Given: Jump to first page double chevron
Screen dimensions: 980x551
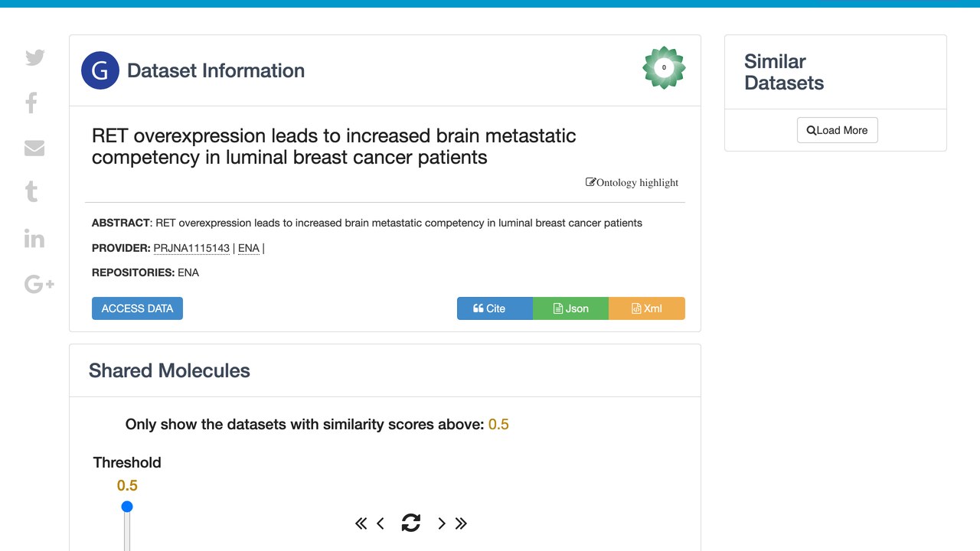Looking at the screenshot, I should [361, 523].
